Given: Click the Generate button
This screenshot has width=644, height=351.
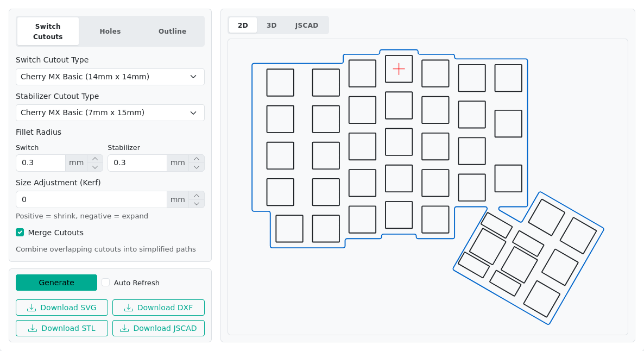Looking at the screenshot, I should [56, 283].
